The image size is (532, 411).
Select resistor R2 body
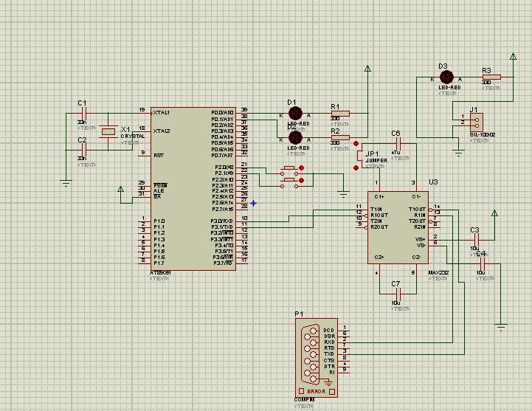point(340,137)
